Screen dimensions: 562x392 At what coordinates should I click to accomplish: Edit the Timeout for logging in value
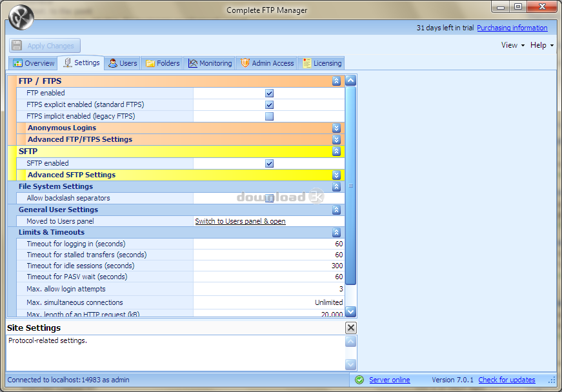tap(269, 244)
